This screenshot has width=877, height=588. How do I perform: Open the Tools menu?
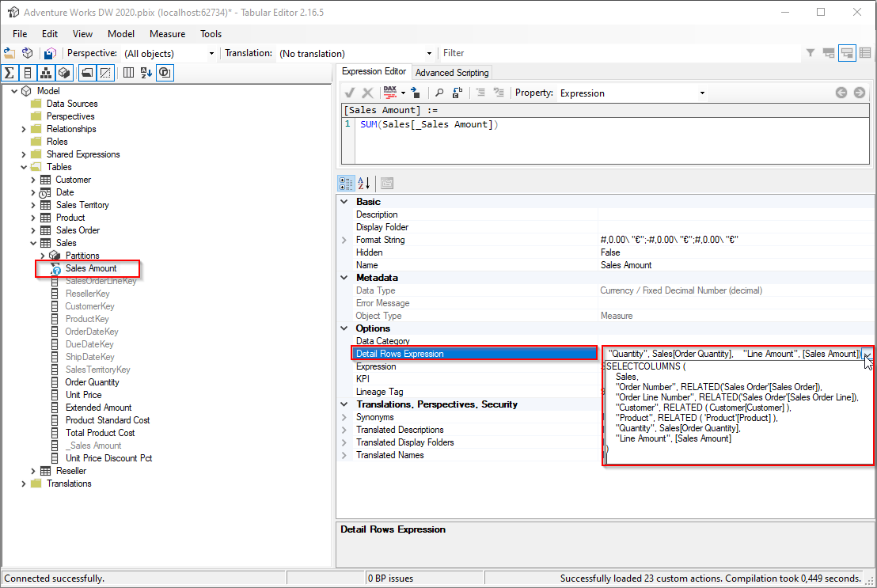(211, 33)
